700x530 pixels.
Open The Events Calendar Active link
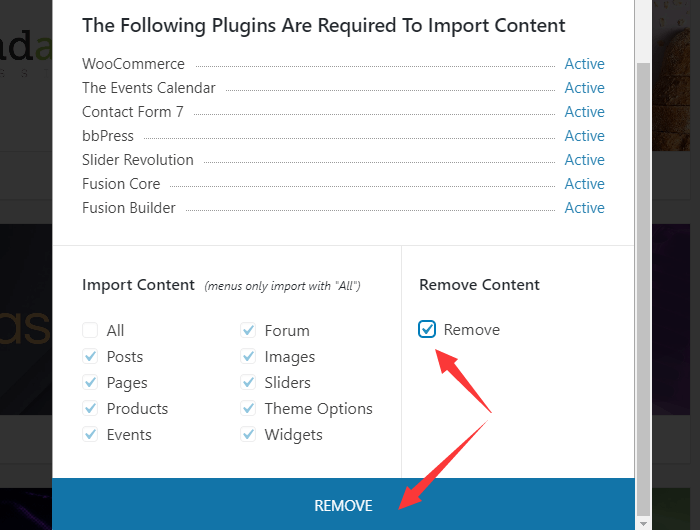click(x=584, y=88)
